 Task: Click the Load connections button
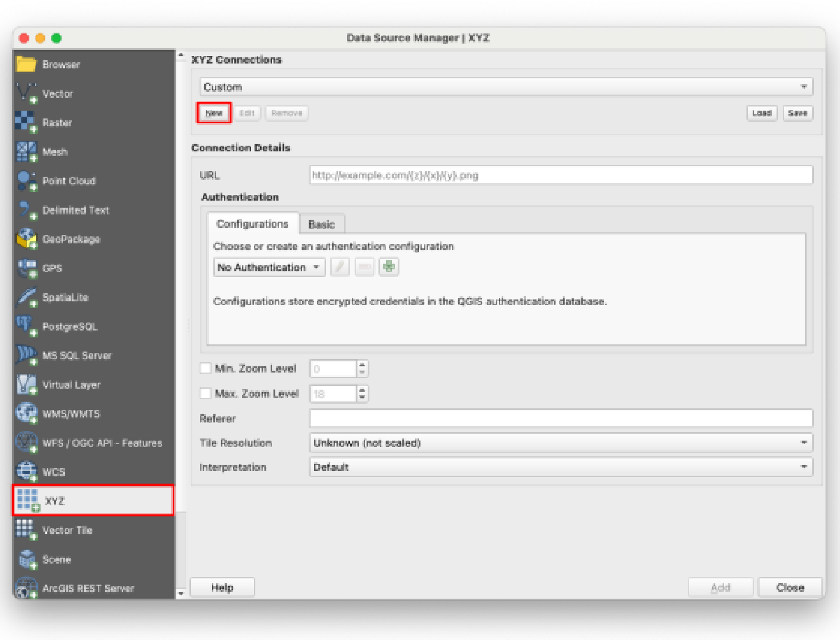tap(762, 113)
